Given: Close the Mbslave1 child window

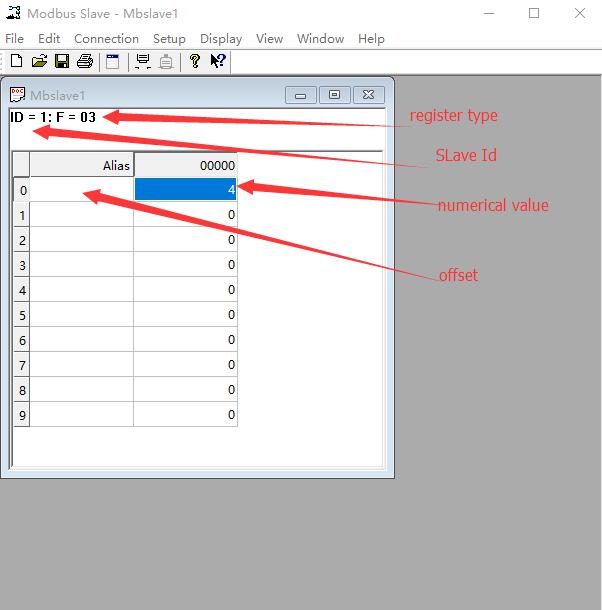Looking at the screenshot, I should point(369,95).
